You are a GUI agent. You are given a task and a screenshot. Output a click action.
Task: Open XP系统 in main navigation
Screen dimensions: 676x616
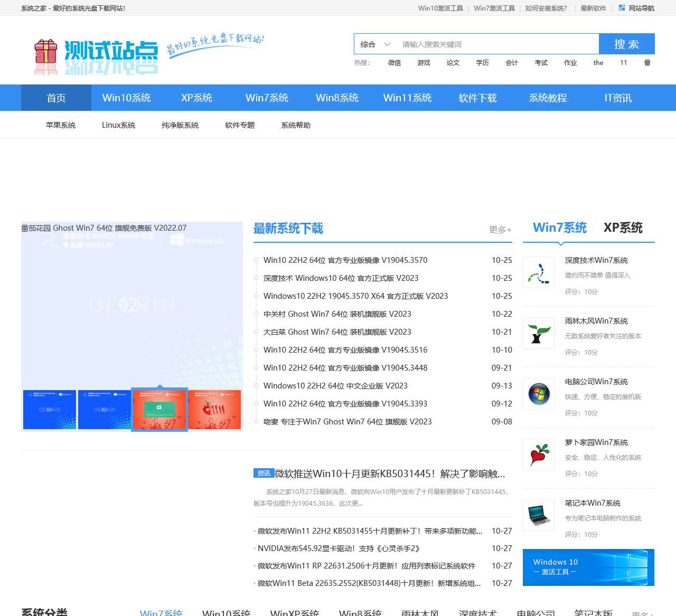point(196,98)
